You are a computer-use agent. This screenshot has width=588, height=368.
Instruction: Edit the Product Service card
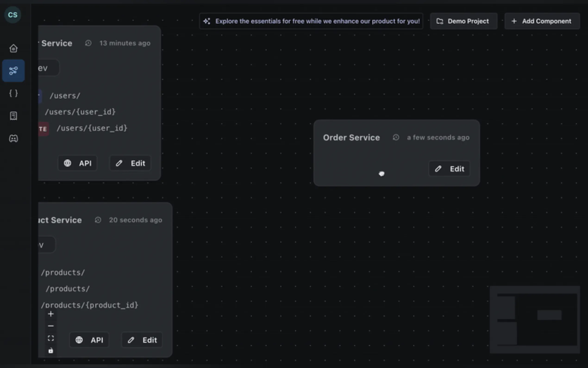tap(142, 340)
